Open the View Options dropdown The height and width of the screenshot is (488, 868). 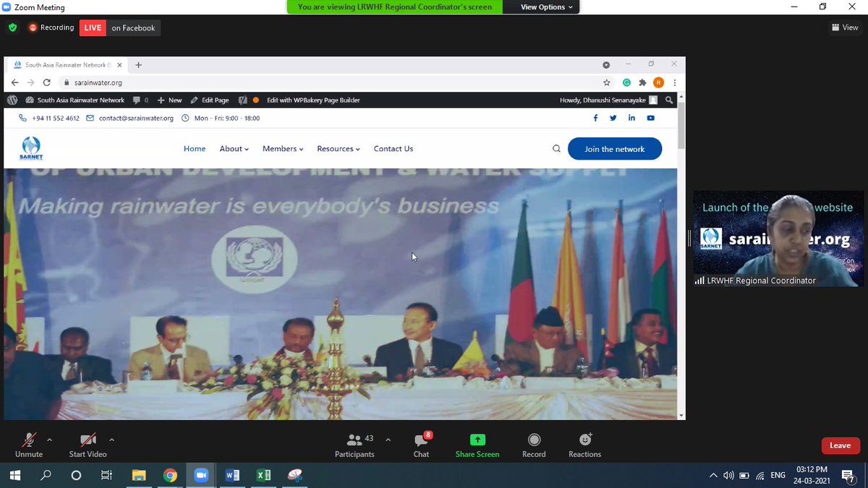click(x=547, y=7)
